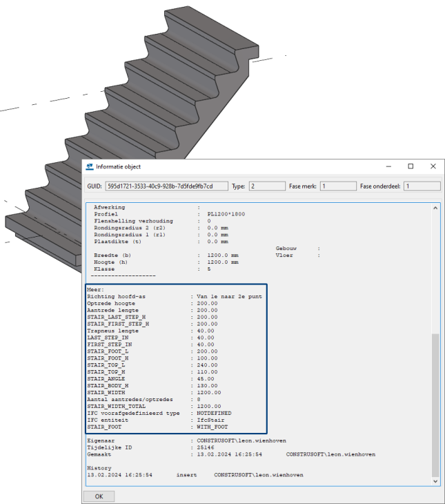Image resolution: width=445 pixels, height=504 pixels.
Task: Close the Informatie object dialog
Action: click(x=433, y=166)
